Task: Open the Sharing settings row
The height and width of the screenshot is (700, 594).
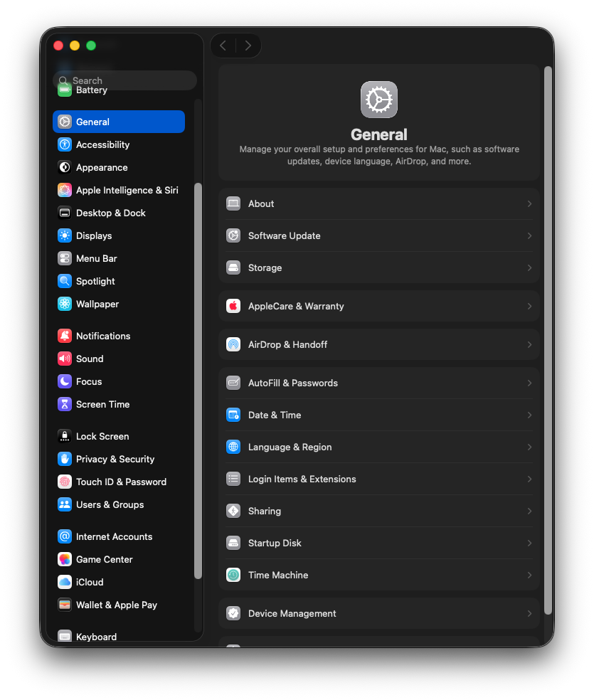Action: (379, 511)
